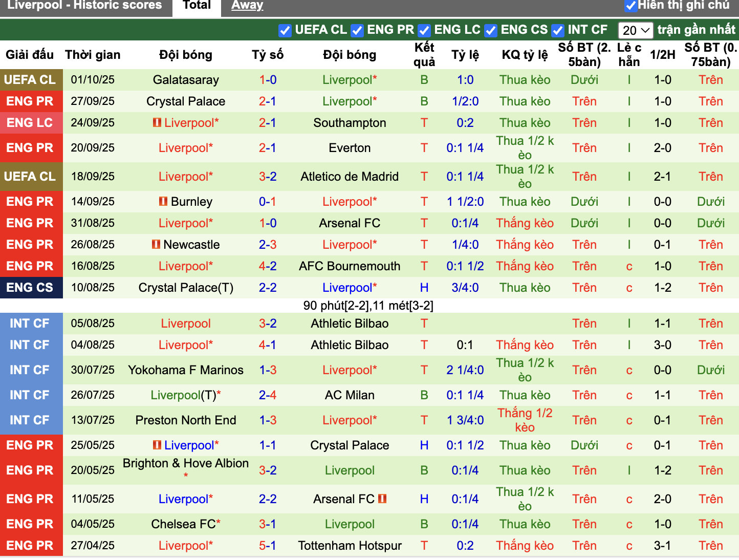
Task: Click Thắng 1/2 kèo in Preston North End row
Action: [525, 420]
